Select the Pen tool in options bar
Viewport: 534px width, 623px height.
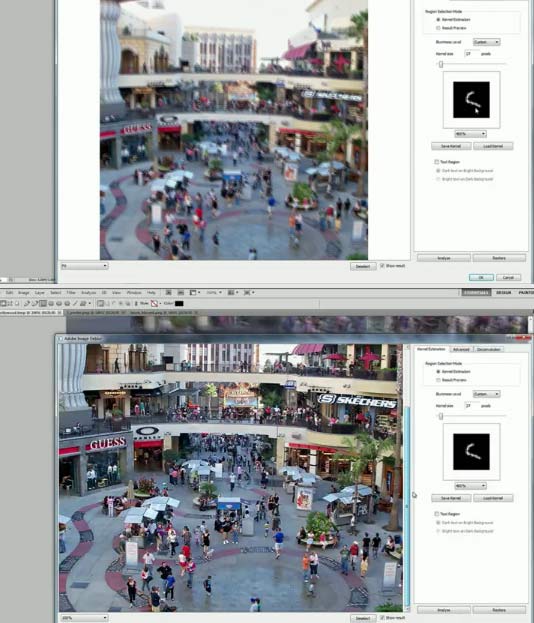pos(26,304)
